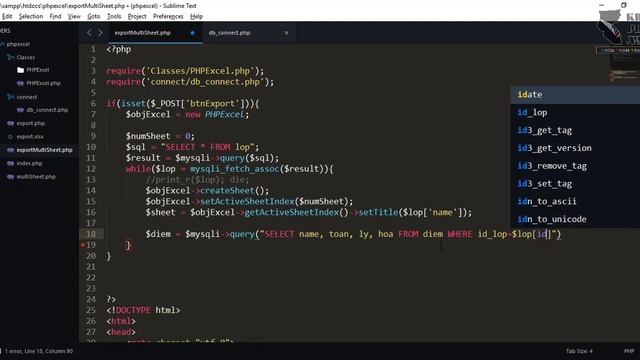Go back with left tab arrow
Viewport: 640px width, 360px height.
click(x=89, y=33)
